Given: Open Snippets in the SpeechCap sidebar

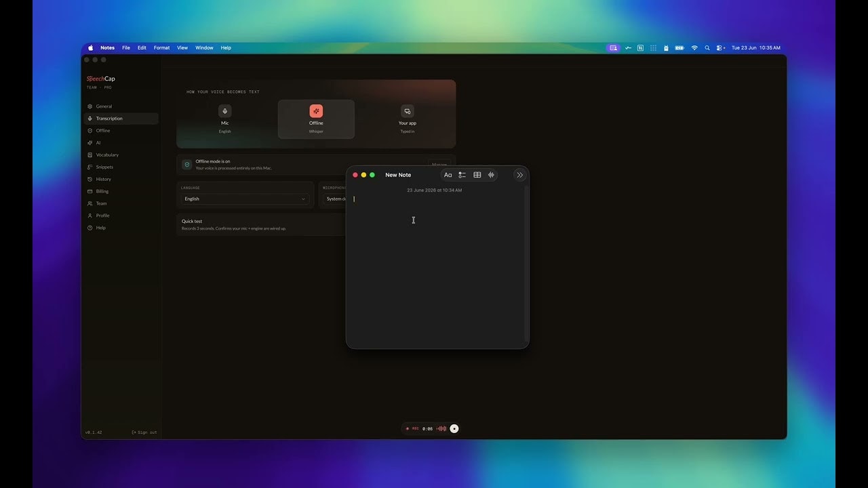Looking at the screenshot, I should tap(121, 167).
